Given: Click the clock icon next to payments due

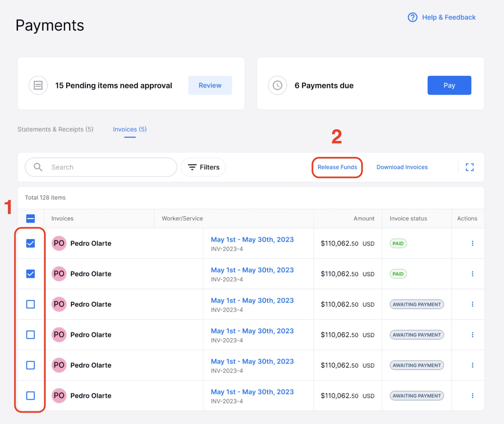Looking at the screenshot, I should [277, 85].
